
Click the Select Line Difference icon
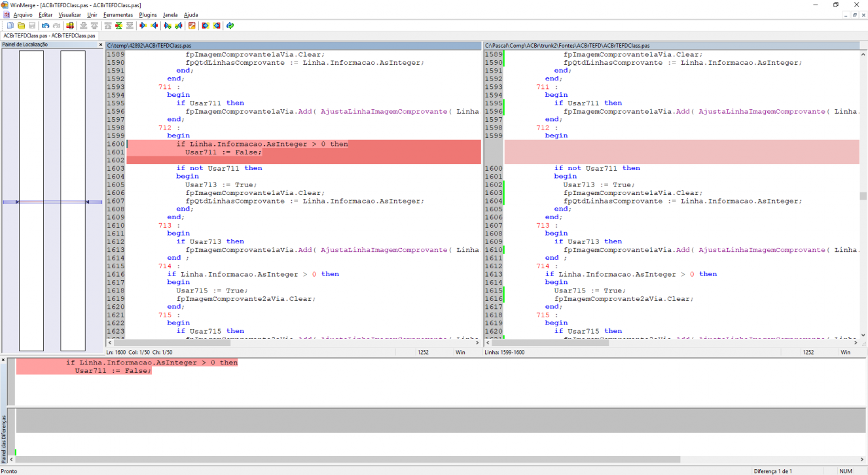pyautogui.click(x=69, y=26)
